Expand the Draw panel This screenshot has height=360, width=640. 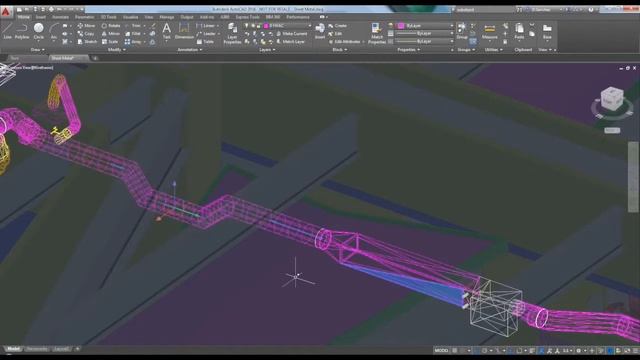pos(38,50)
